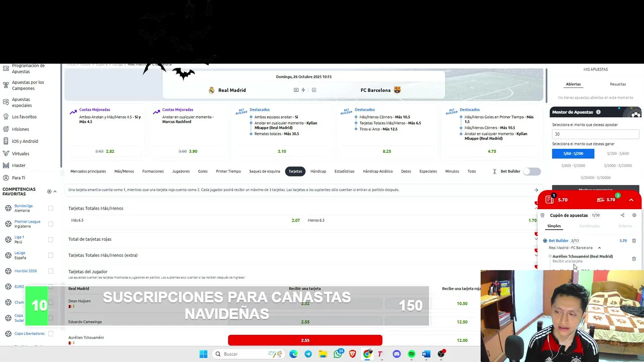The image size is (644, 362).
Task: Check the Liga 1 Perú checkbox
Action: pos(50,239)
